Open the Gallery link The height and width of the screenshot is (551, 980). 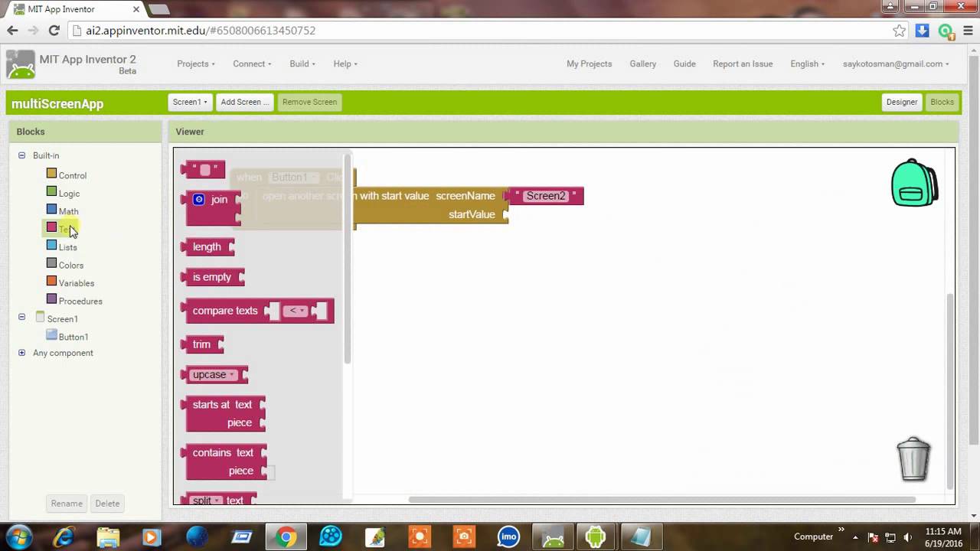(x=642, y=64)
